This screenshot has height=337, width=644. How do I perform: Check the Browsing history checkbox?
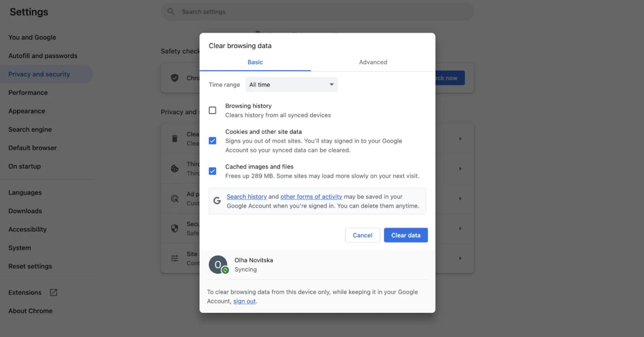(x=213, y=110)
